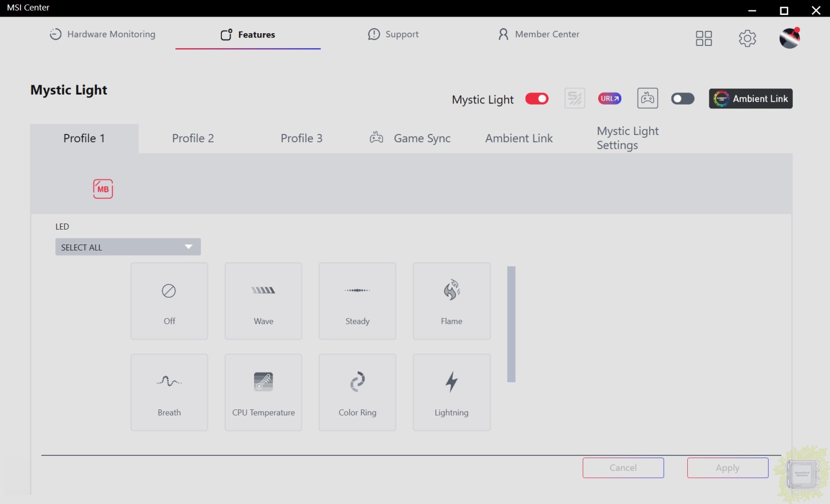Choose the Wave lighting effect

[x=263, y=301]
